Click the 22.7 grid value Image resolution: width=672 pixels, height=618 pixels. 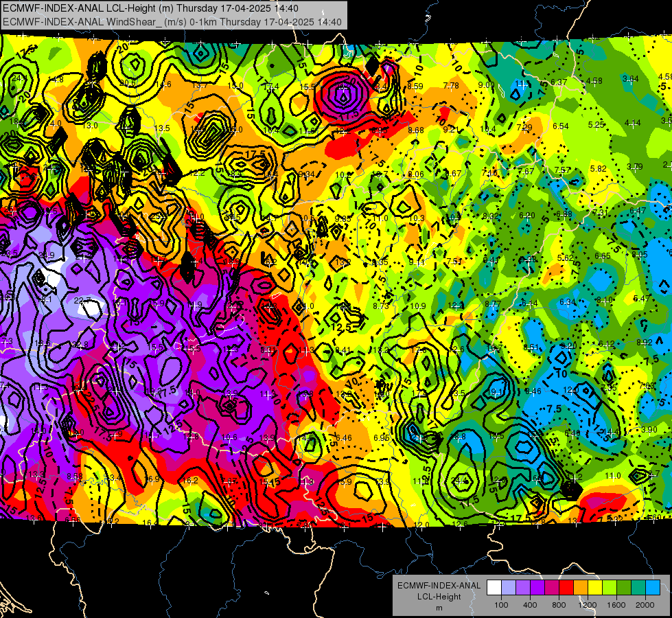[x=82, y=301]
